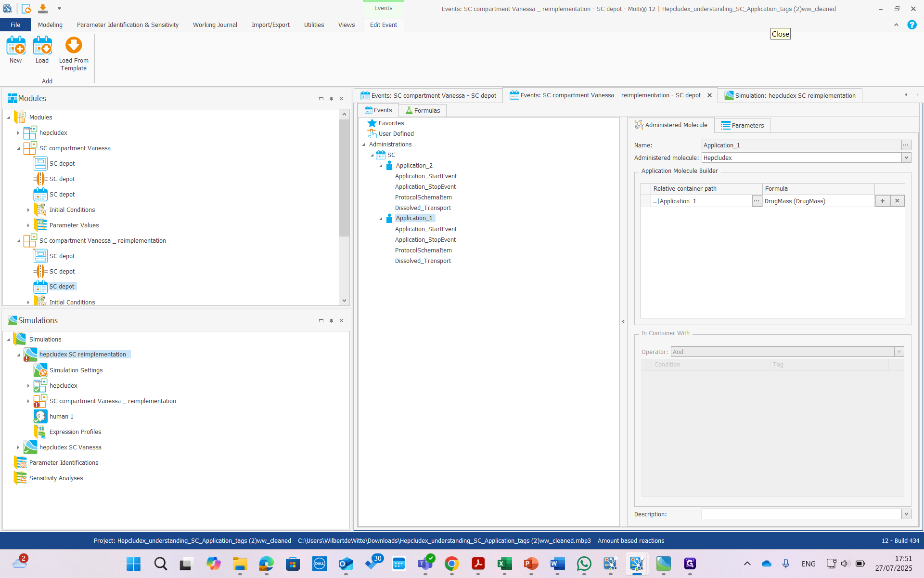Click the ellipsis next to Name field
The image size is (924, 578).
[906, 145]
